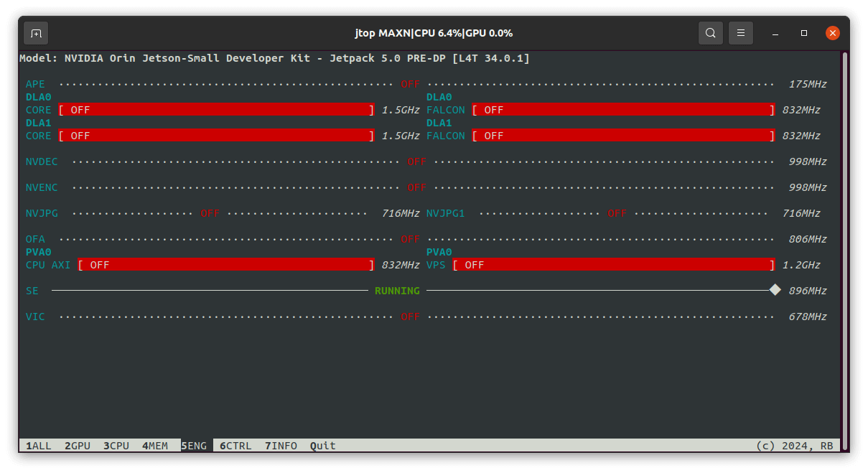Click the NVDEC OFF status
This screenshot has height=473, width=868.
pyautogui.click(x=417, y=161)
